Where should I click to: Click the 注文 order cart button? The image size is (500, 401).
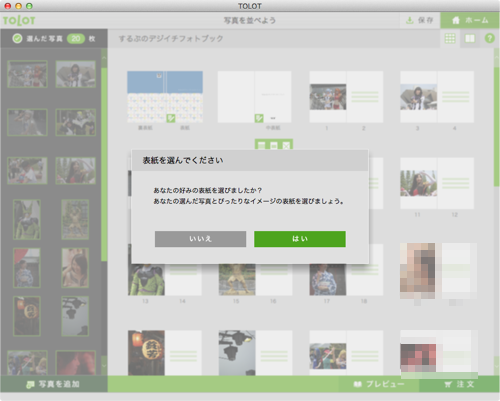click(x=459, y=384)
